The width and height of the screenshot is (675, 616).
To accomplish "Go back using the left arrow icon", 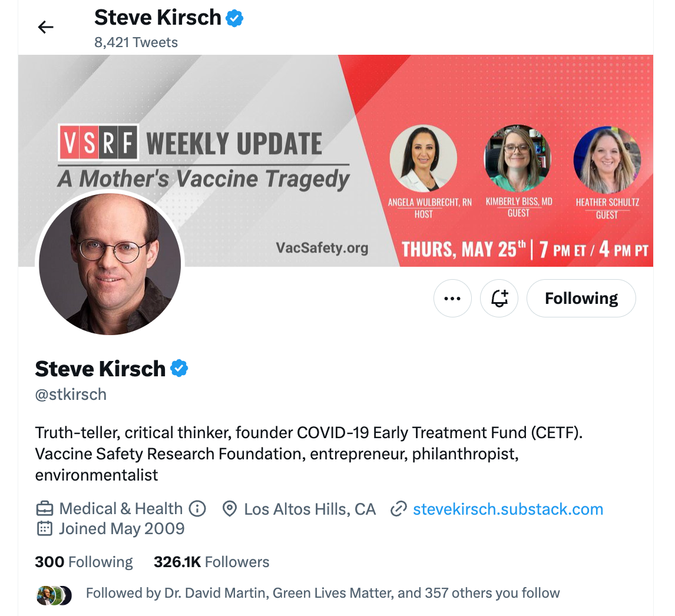I will (45, 28).
